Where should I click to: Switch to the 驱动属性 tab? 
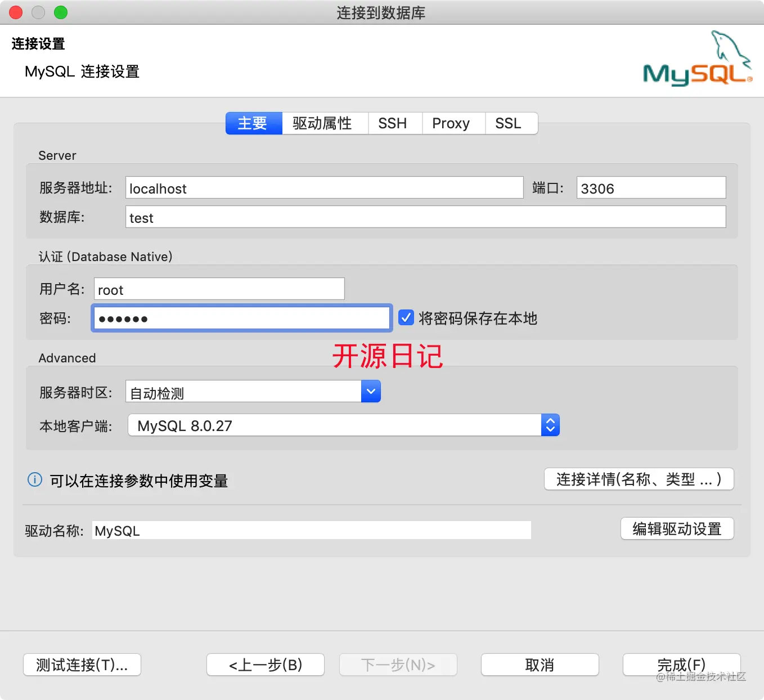click(x=325, y=123)
